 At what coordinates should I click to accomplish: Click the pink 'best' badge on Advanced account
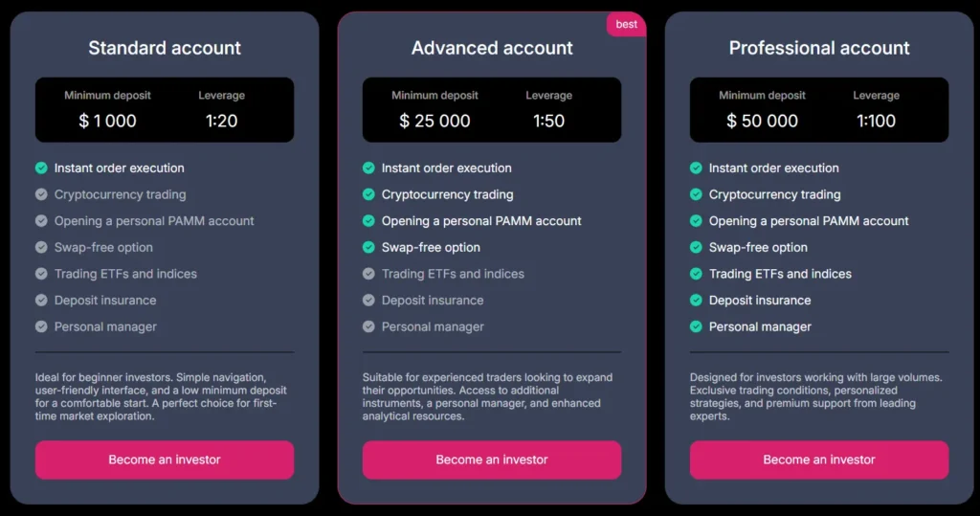click(627, 24)
